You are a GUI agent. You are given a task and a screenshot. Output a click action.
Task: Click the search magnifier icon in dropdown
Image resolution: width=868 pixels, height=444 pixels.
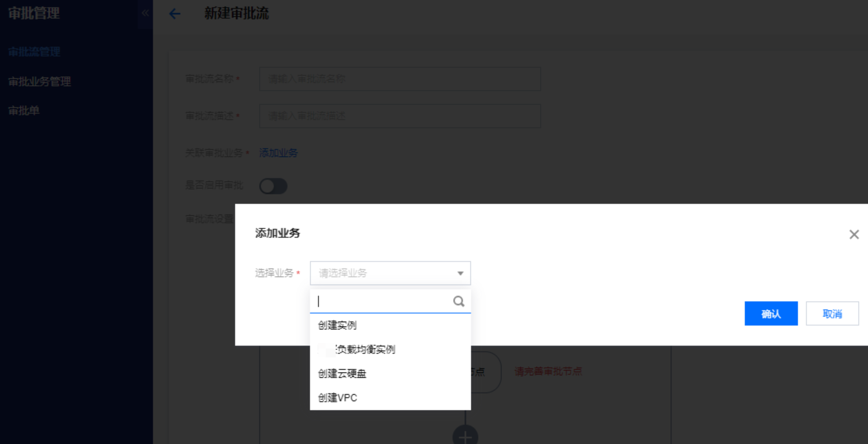pos(459,301)
